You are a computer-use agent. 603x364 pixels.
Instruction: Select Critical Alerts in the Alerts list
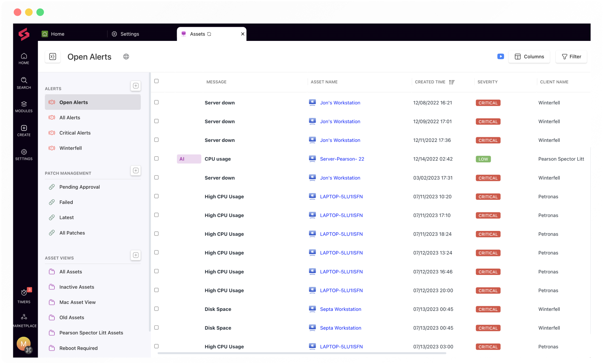click(75, 133)
